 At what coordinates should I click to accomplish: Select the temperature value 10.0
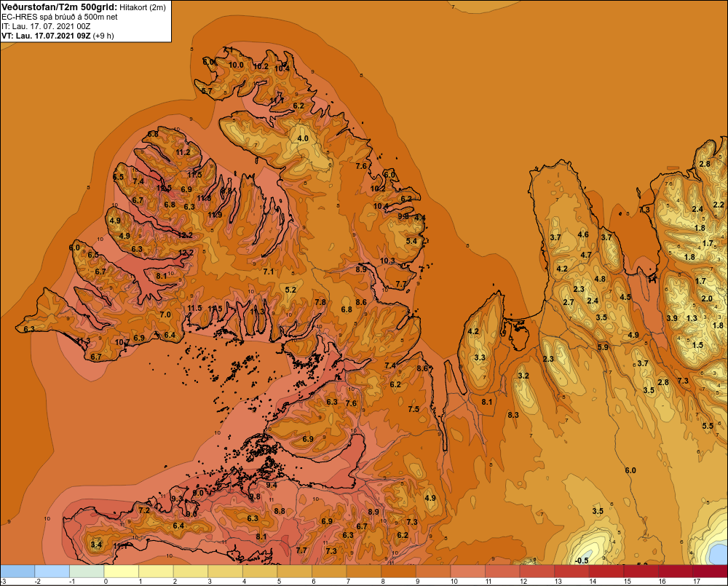(236, 65)
